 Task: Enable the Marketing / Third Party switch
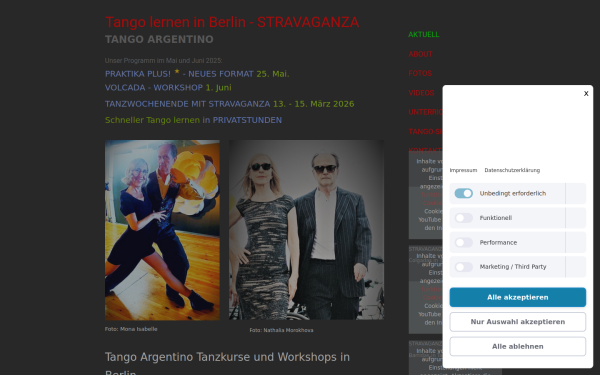coord(463,267)
